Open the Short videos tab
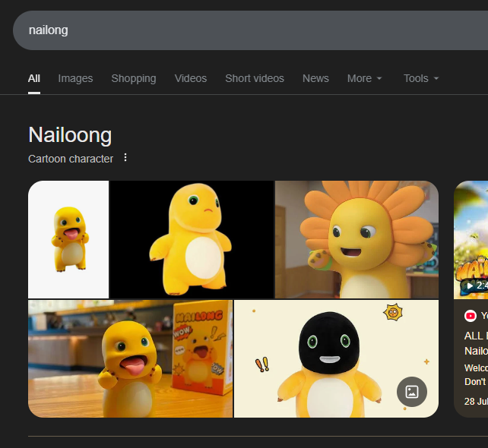 coord(255,78)
